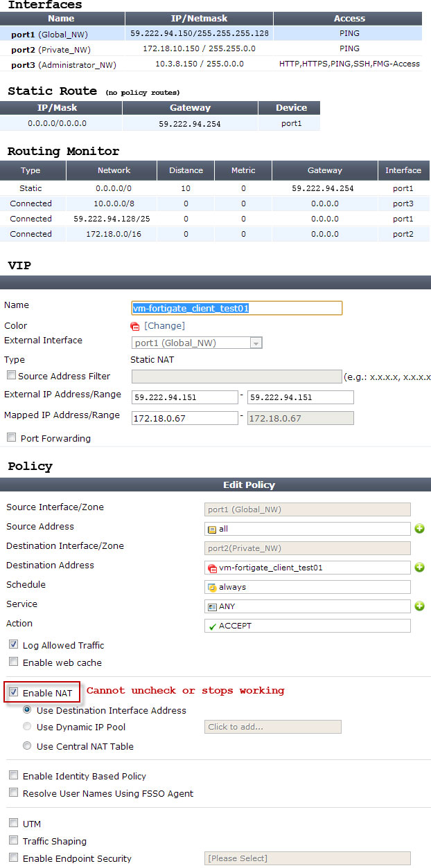Click the External IP range end field
Screen dimensions: 431x868
click(301, 397)
